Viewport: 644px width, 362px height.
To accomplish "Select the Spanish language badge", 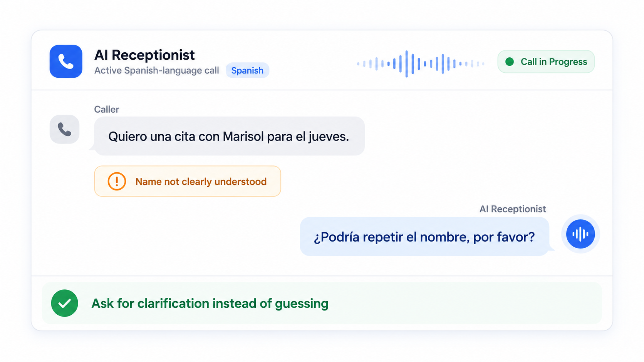I will pos(247,70).
